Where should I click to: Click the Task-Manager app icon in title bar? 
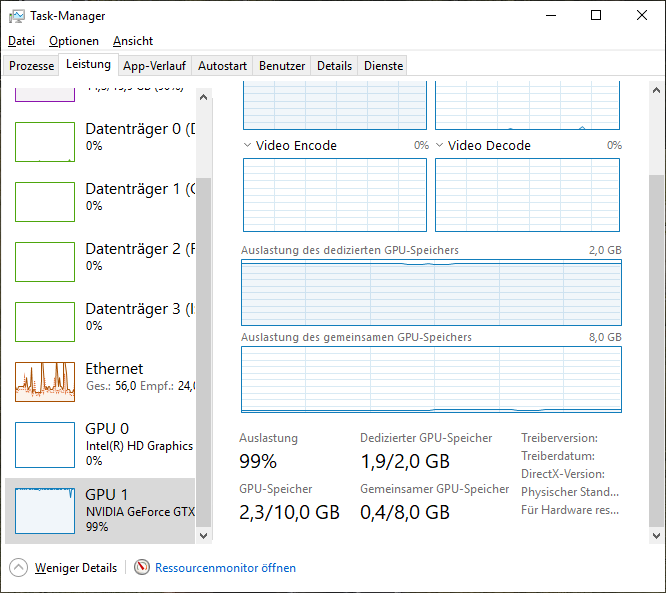pos(17,16)
